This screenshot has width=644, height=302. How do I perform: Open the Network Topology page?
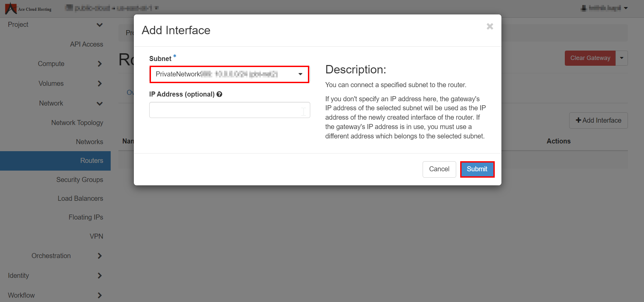point(77,123)
